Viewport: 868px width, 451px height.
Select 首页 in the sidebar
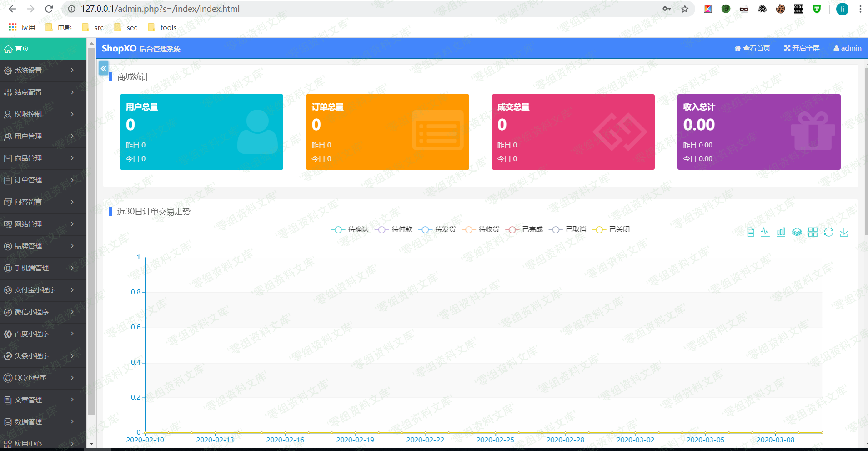tap(43, 49)
